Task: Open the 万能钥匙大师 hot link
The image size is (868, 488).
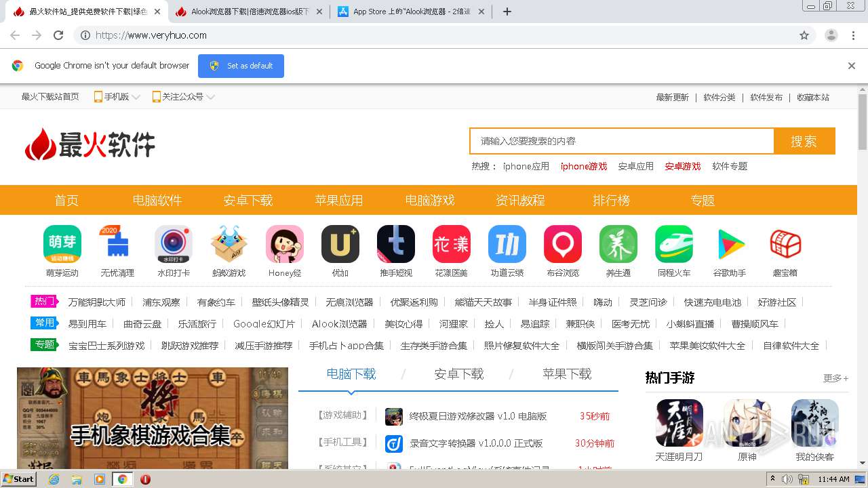Action: point(96,302)
